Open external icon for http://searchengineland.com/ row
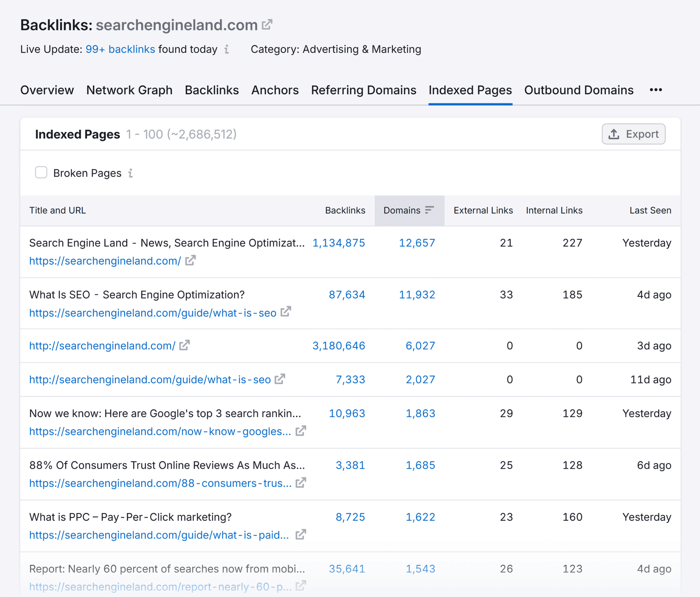Viewport: 700px width, 597px height. (x=185, y=345)
